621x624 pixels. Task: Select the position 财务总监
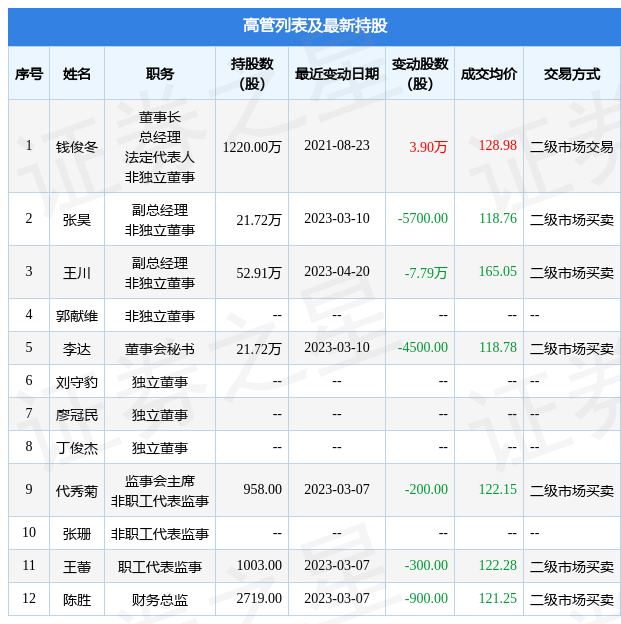(x=160, y=600)
